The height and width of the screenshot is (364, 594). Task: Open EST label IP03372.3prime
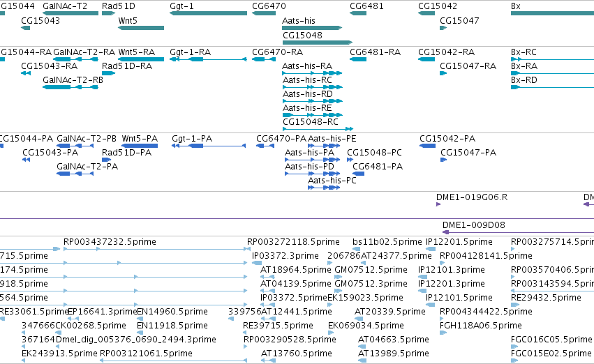coord(285,256)
